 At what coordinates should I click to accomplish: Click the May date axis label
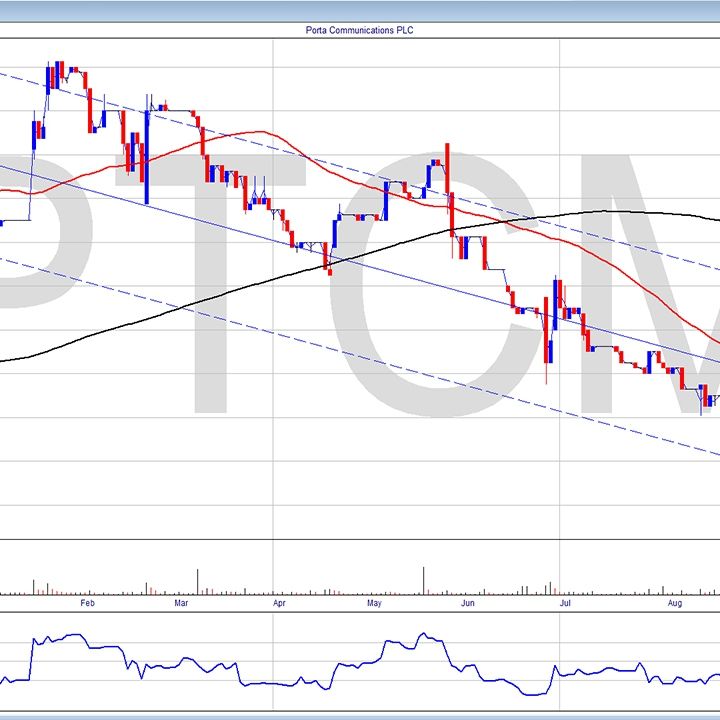coord(375,604)
